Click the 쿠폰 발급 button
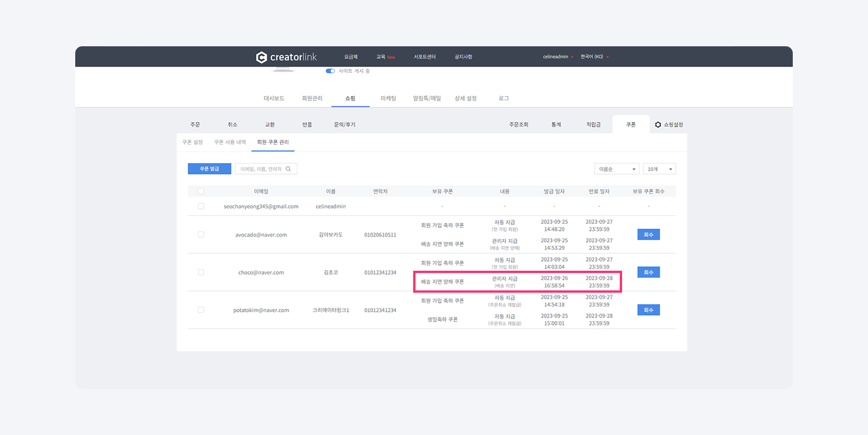This screenshot has height=435, width=868. coord(209,169)
